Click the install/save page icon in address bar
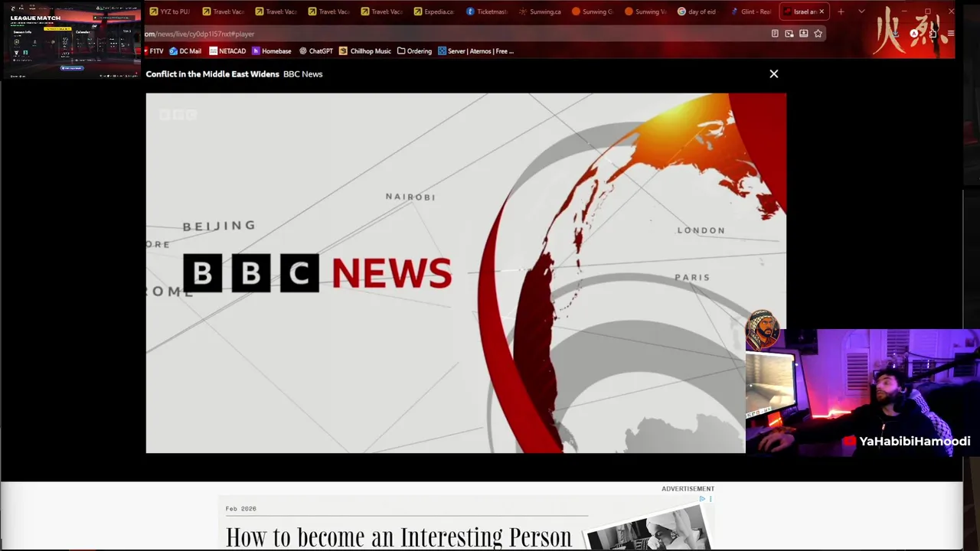Screen dimensions: 980x551 point(803,34)
